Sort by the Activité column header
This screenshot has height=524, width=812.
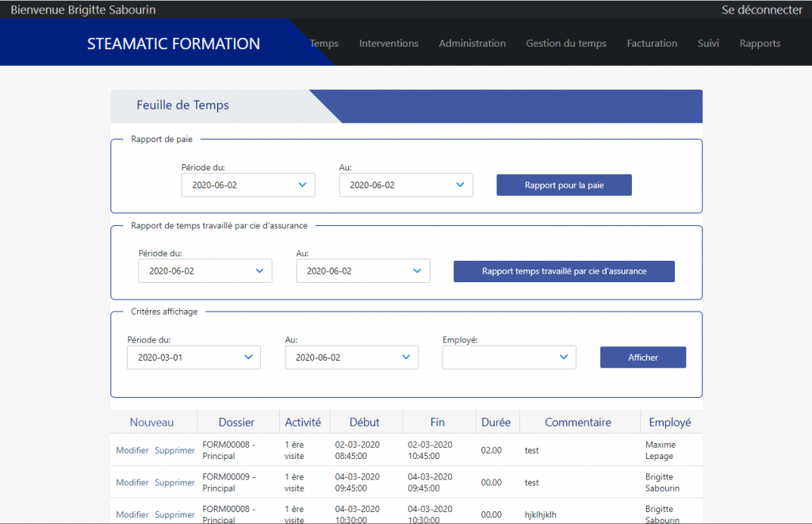coord(303,422)
